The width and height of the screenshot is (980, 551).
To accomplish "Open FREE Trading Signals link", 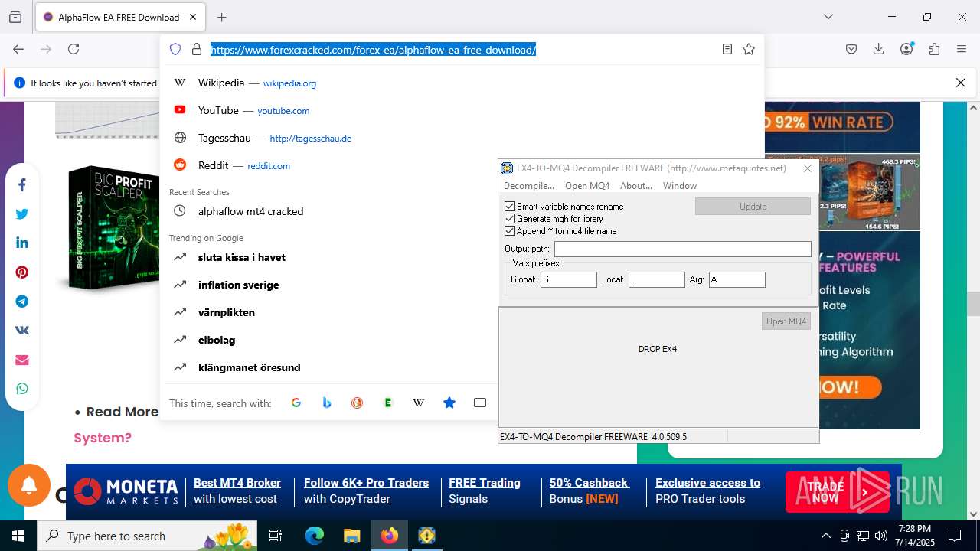I will pyautogui.click(x=485, y=491).
